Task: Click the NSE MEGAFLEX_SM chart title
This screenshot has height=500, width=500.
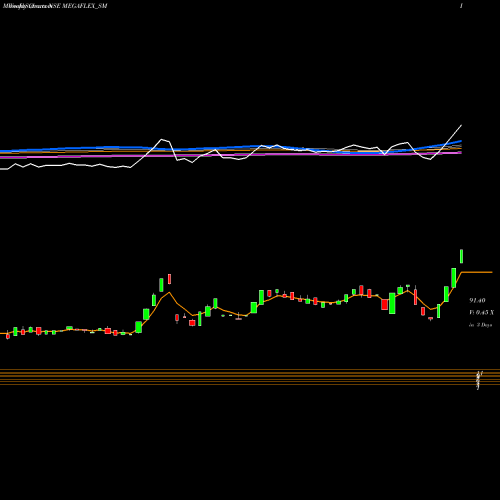Action: coord(79,6)
